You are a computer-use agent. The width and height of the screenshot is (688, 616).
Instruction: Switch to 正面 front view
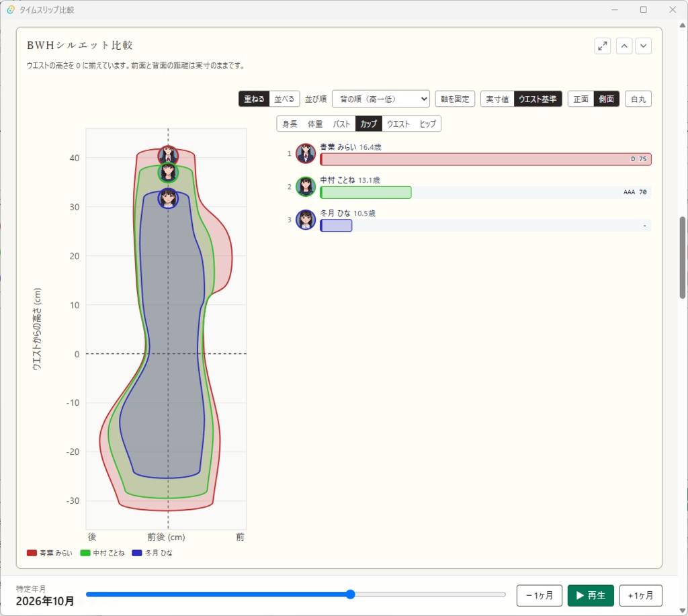tap(581, 99)
